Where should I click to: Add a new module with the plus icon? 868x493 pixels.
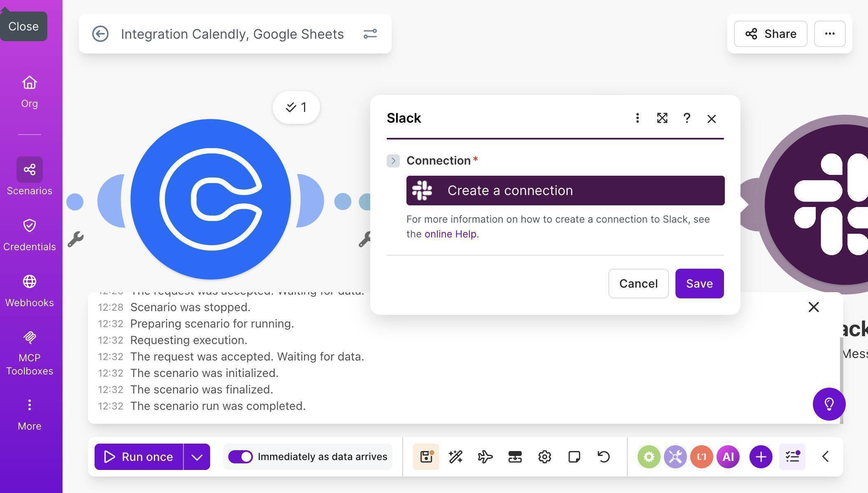click(760, 456)
